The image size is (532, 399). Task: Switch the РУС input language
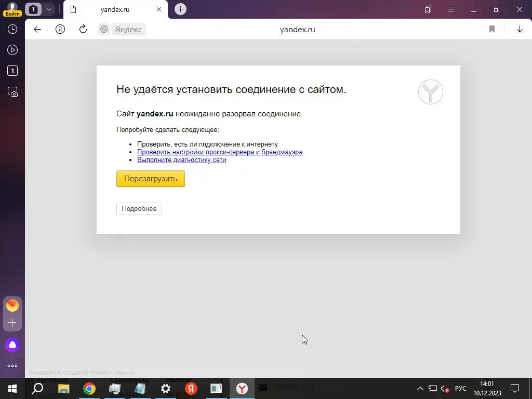click(x=461, y=389)
